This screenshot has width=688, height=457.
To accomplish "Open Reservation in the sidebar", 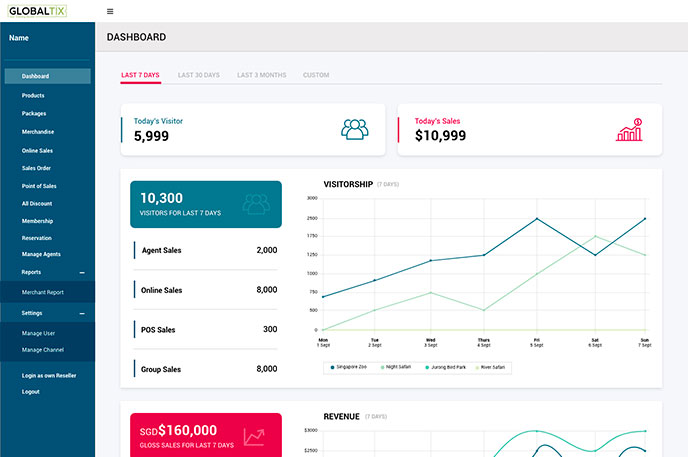I will click(x=36, y=238).
